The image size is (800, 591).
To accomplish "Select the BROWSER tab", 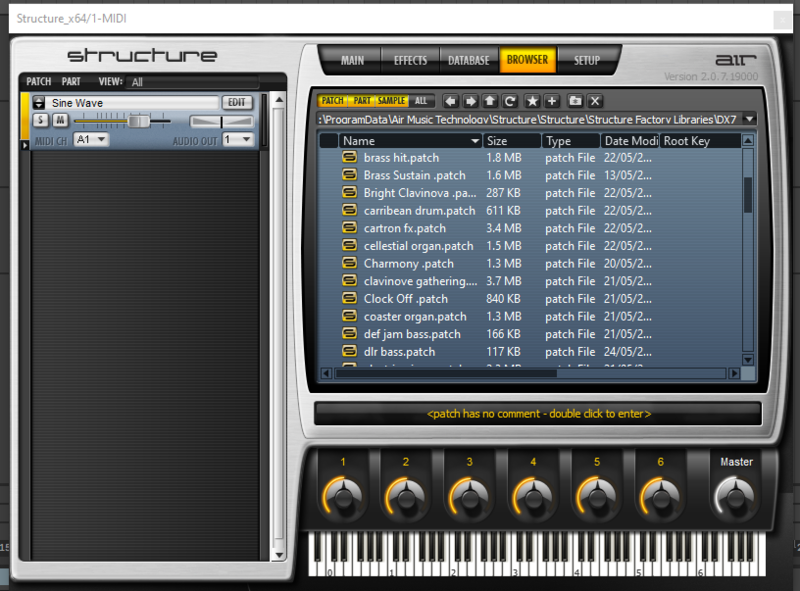I will 528,60.
